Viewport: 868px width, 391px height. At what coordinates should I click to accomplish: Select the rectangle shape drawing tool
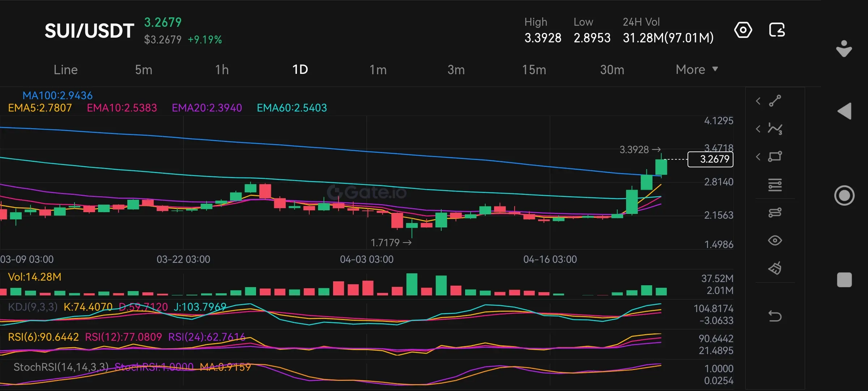point(775,157)
